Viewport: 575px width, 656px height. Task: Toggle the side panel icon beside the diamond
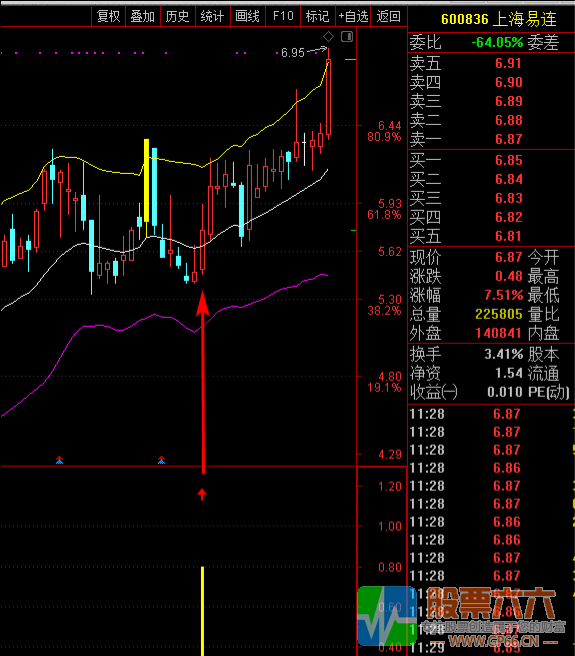(x=347, y=37)
